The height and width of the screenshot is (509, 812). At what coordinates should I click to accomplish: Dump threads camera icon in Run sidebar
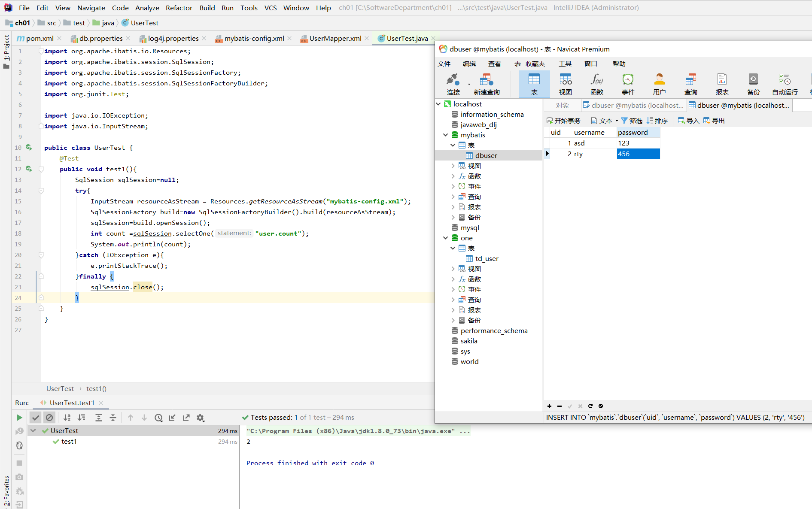click(19, 477)
